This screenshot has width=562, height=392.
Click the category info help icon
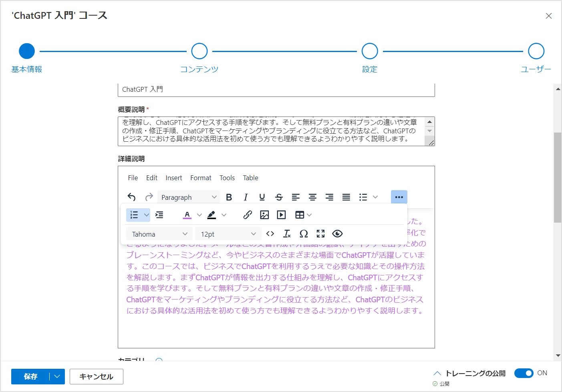click(x=159, y=360)
